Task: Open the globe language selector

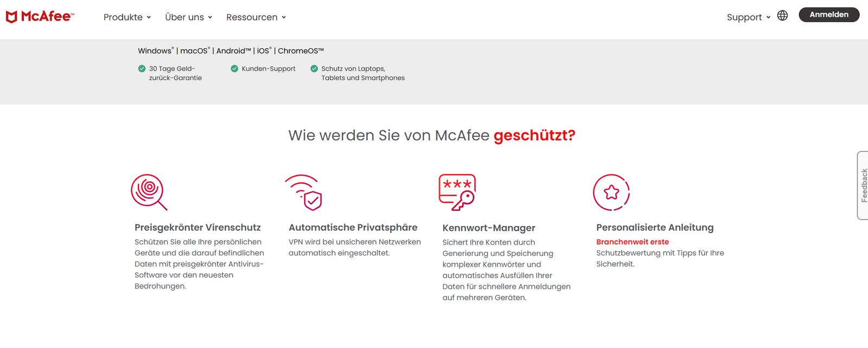Action: coord(782,16)
